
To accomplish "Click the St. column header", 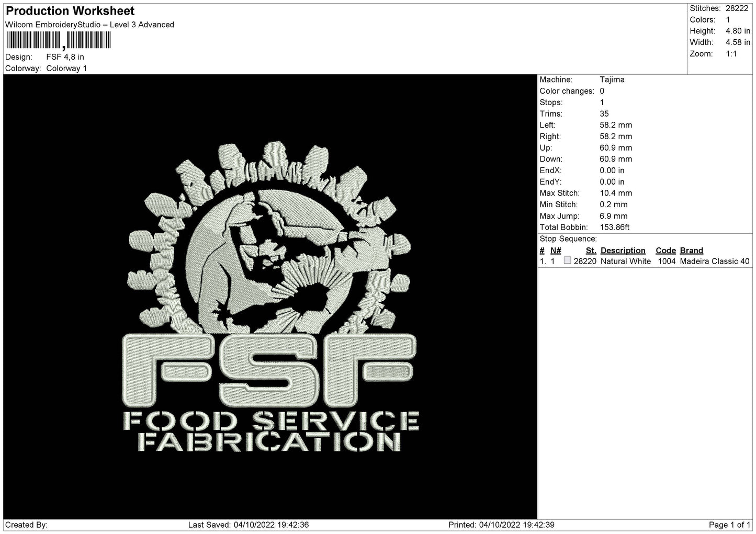I will (591, 251).
